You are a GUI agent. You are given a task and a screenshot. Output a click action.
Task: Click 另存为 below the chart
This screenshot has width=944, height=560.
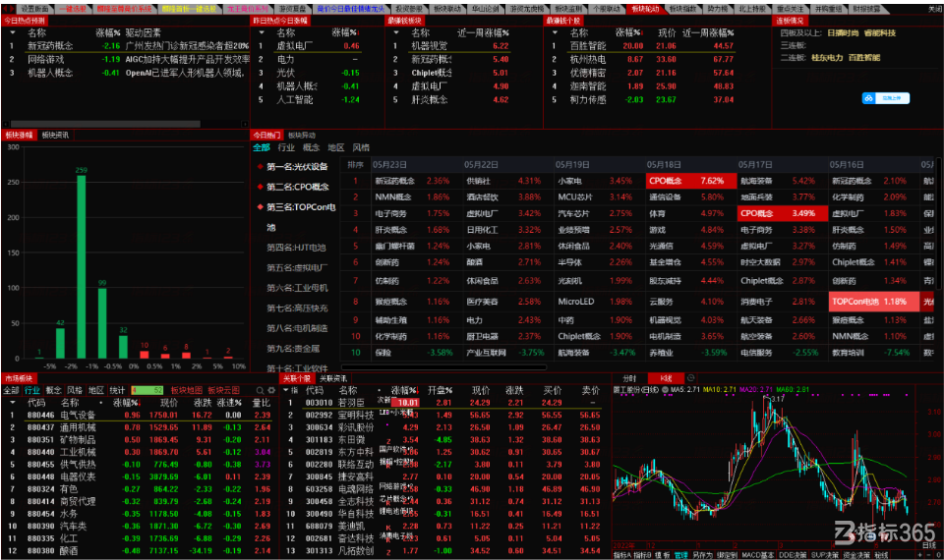[702, 554]
